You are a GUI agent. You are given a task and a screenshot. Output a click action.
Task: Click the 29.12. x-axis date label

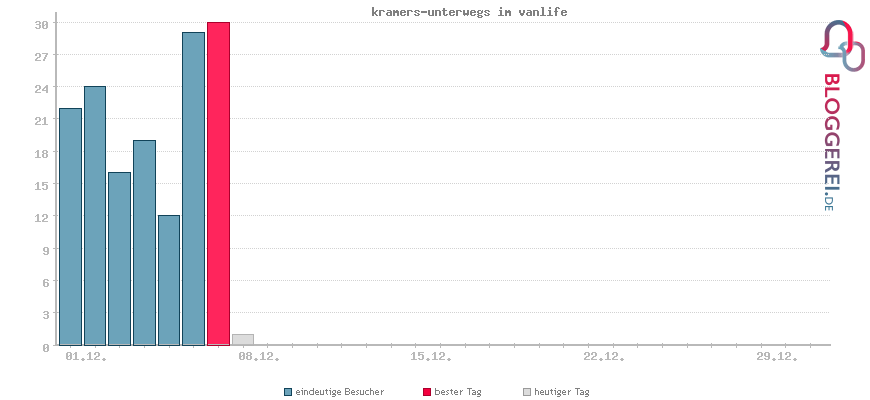(x=777, y=356)
